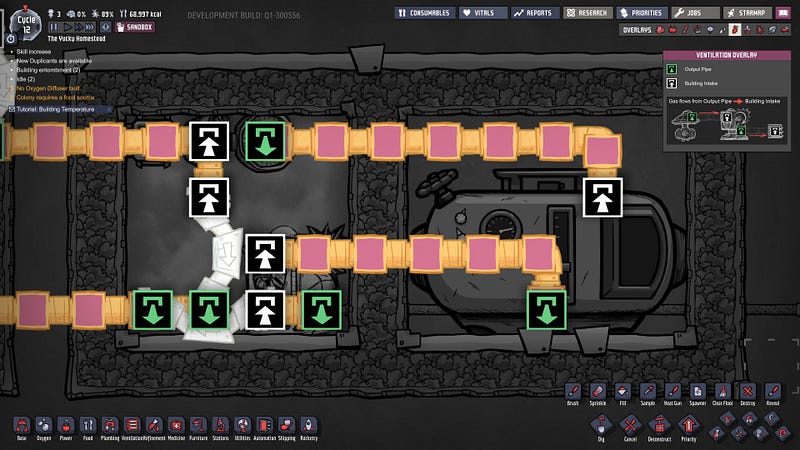Select the green output port on the gas reservoir
Screen dimensions: 800x450
pos(546,310)
